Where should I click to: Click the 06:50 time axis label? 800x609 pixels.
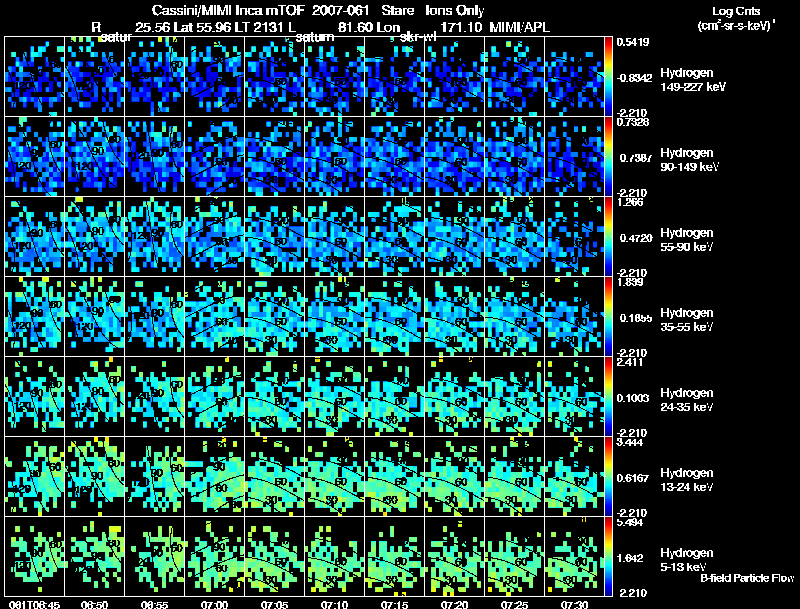click(x=94, y=604)
